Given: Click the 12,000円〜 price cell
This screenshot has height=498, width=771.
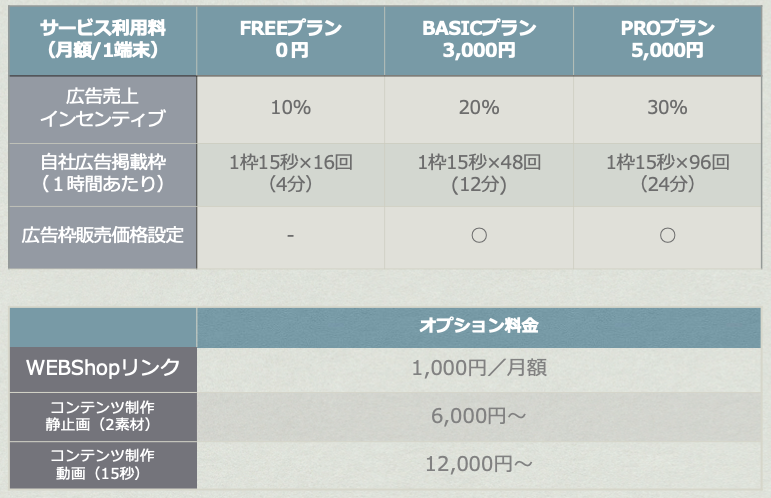Looking at the screenshot, I should 479,463.
